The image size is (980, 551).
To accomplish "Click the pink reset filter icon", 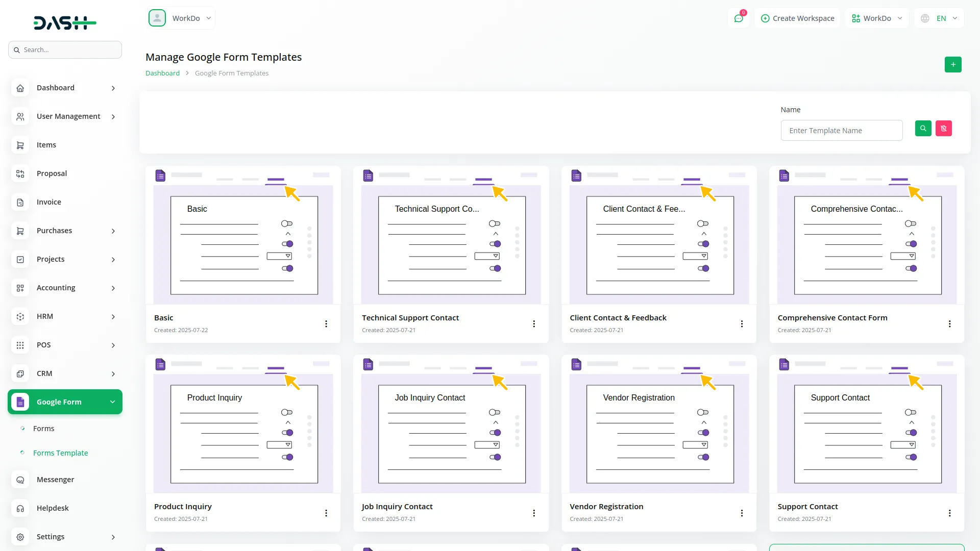I will (x=943, y=128).
